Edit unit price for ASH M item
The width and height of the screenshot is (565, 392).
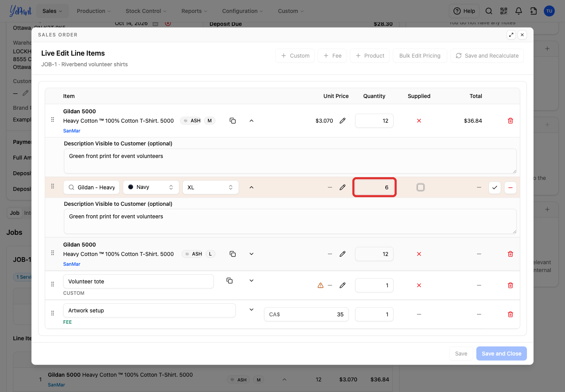[x=343, y=121]
